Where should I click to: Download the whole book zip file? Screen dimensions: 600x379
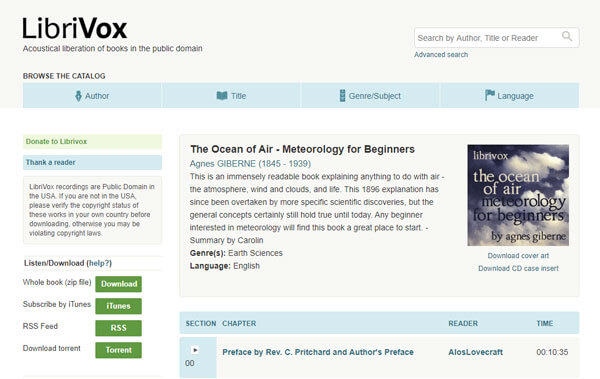coord(119,284)
